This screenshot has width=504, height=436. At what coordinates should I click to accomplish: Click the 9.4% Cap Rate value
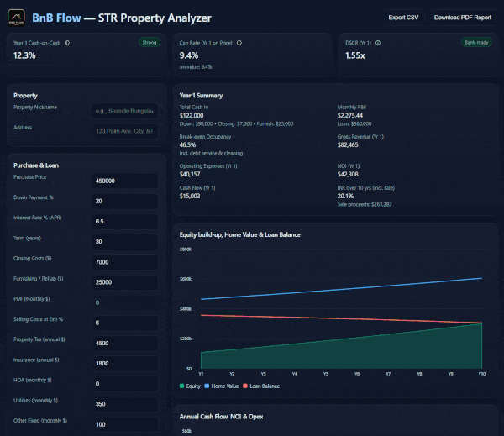coord(189,55)
